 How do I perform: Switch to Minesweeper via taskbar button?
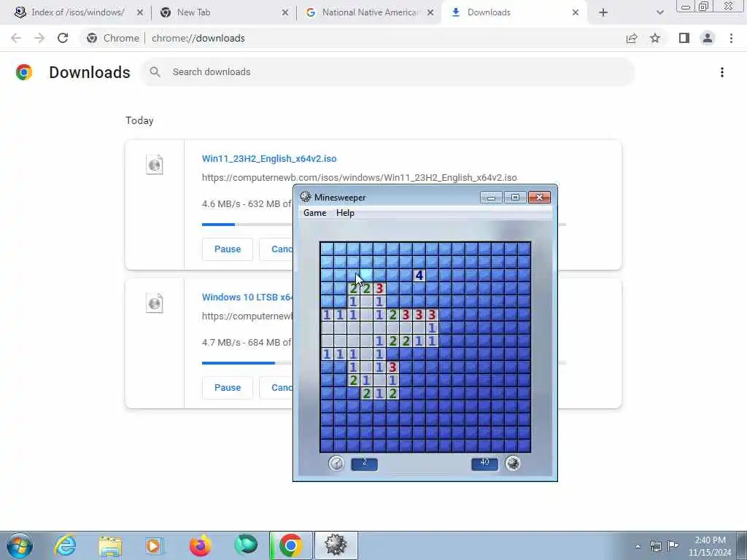coord(336,545)
